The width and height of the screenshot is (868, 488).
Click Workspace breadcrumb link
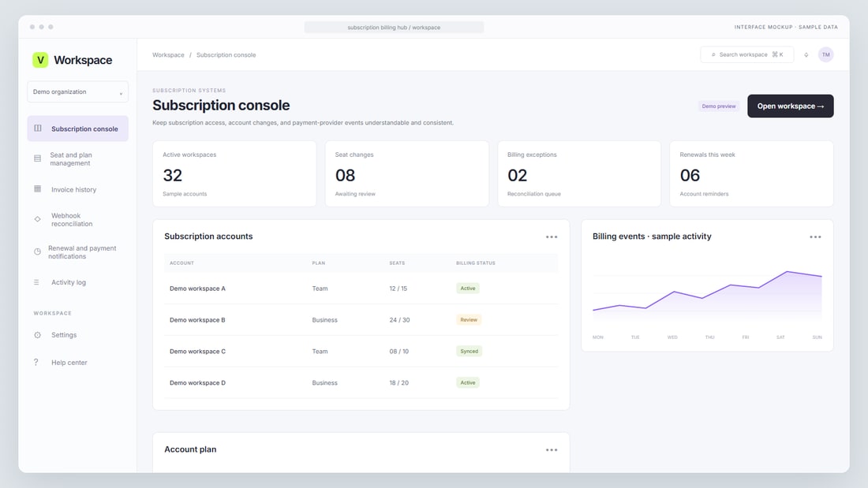(168, 54)
